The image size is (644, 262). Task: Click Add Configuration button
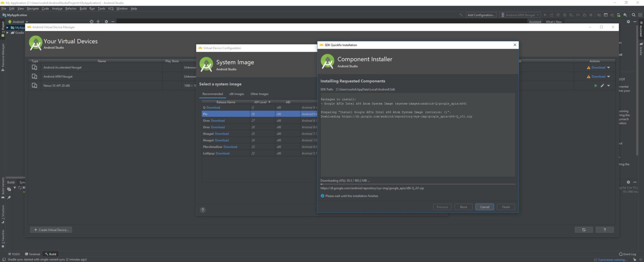click(481, 15)
